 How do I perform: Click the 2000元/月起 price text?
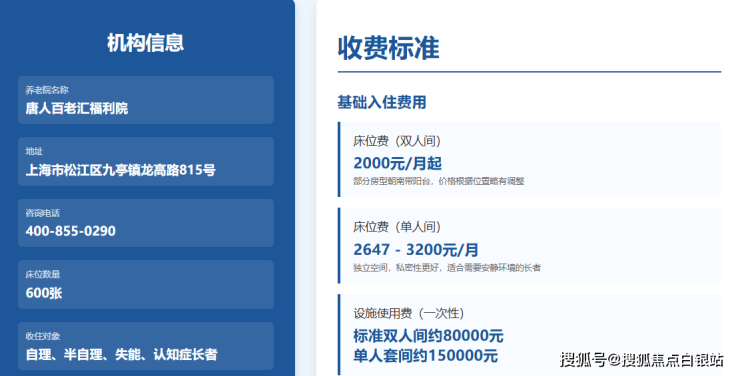point(397,163)
